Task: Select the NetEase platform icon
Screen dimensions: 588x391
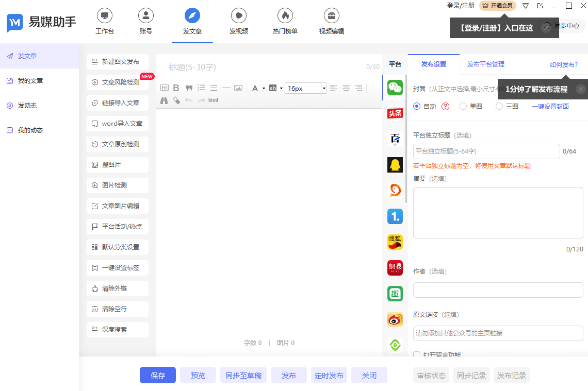Action: [x=395, y=268]
